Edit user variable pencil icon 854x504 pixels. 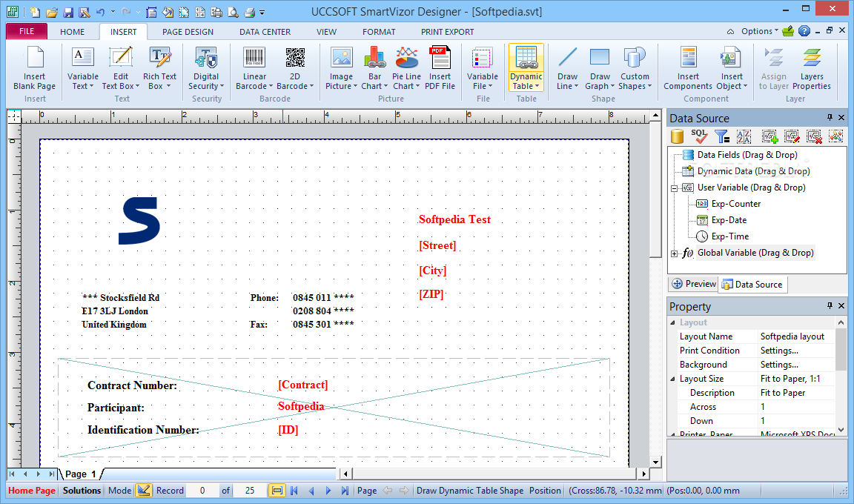pos(792,136)
